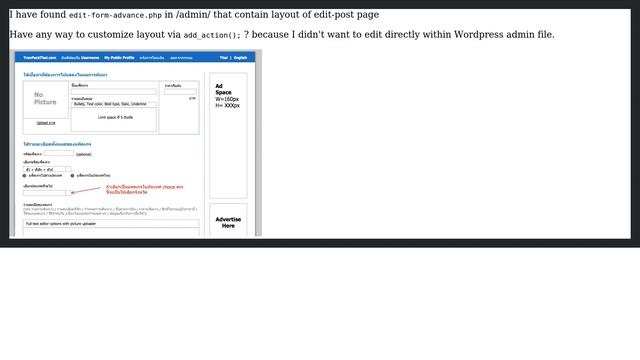Screen dimensions: 640x360
Task: Switch language to English
Action: [240, 58]
